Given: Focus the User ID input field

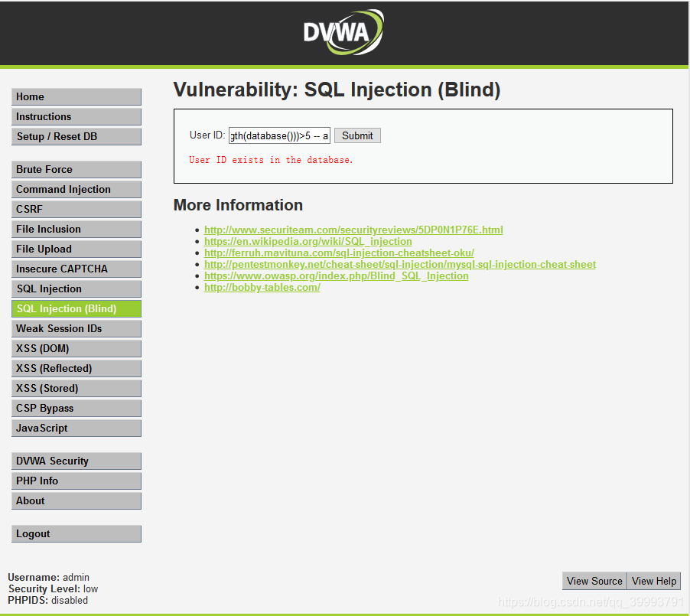Looking at the screenshot, I should tap(279, 135).
